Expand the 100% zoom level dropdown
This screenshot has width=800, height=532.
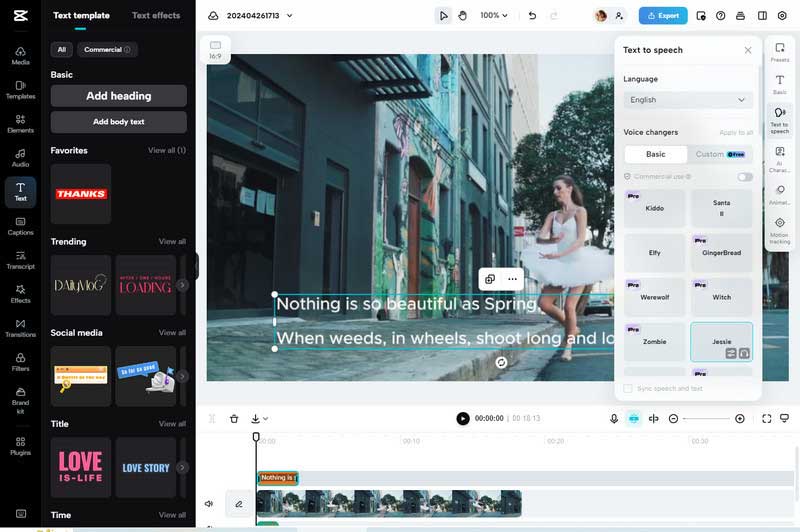pos(494,16)
